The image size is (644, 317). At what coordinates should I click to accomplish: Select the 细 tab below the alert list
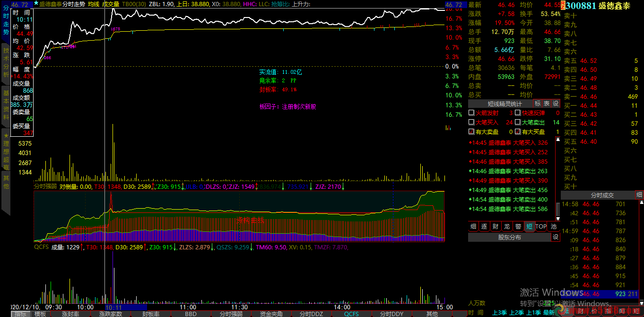tap(473, 227)
